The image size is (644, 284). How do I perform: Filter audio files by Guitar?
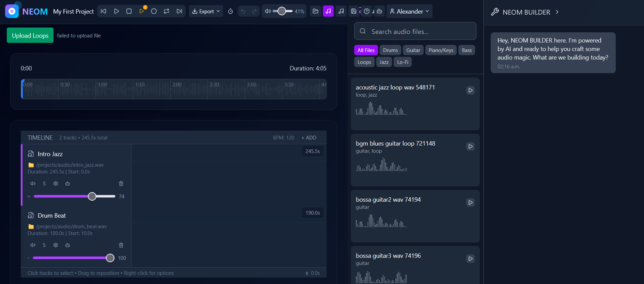[413, 50]
